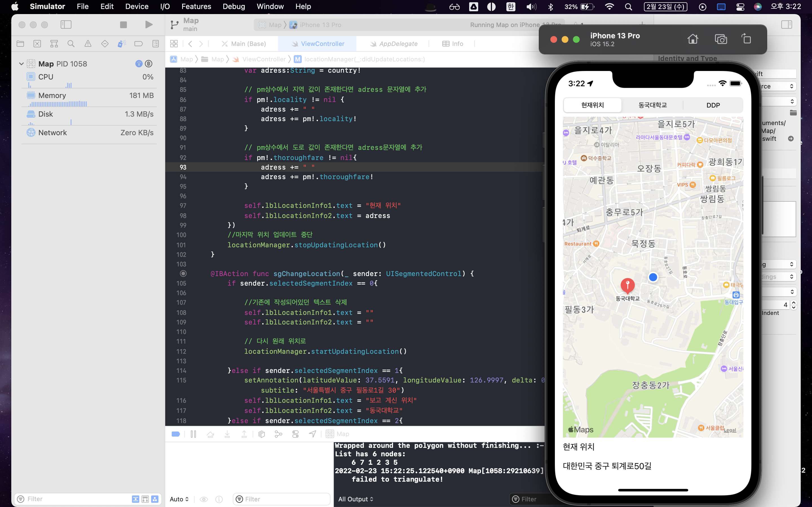Pause program execution in debug bar
This screenshot has height=507, width=812.
point(193,434)
